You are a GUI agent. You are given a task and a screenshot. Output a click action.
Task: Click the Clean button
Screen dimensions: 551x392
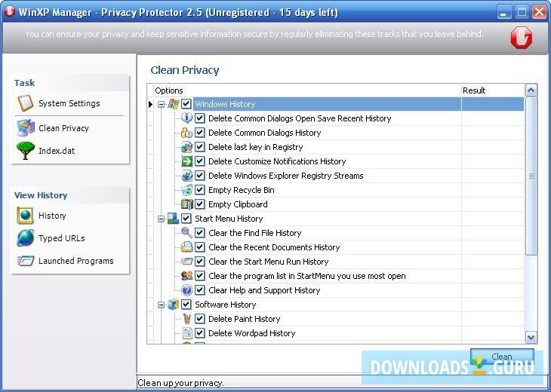(x=502, y=357)
